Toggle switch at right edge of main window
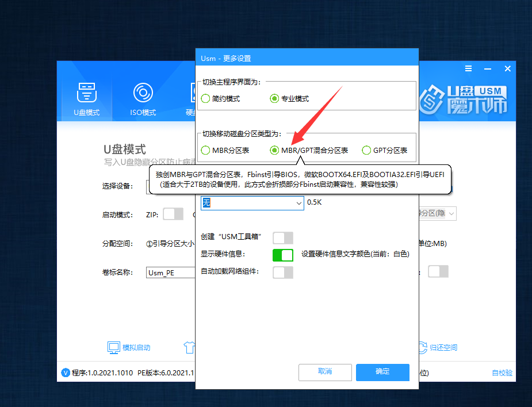This screenshot has width=532, height=407. 438,271
